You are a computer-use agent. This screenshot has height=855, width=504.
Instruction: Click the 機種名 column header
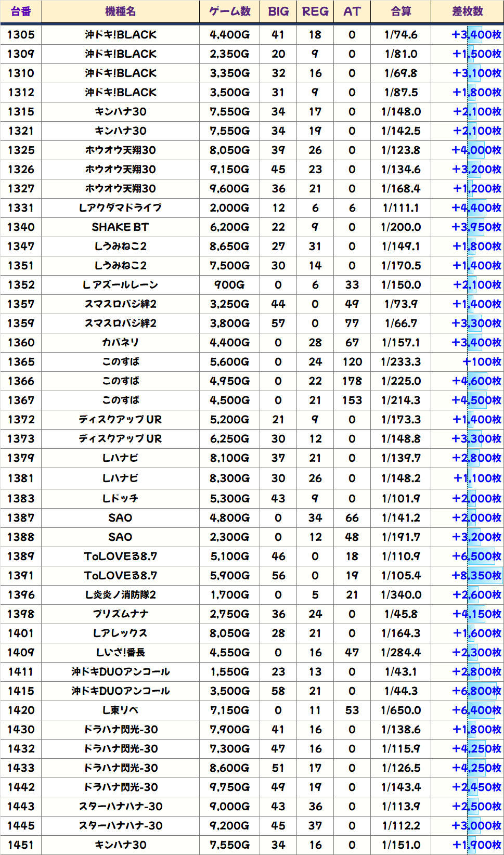coord(120,11)
